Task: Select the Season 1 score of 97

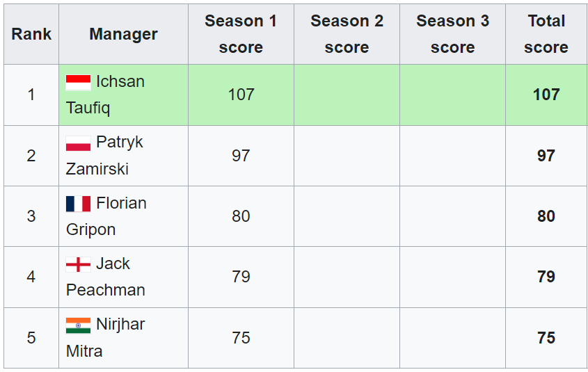Action: [x=241, y=156]
